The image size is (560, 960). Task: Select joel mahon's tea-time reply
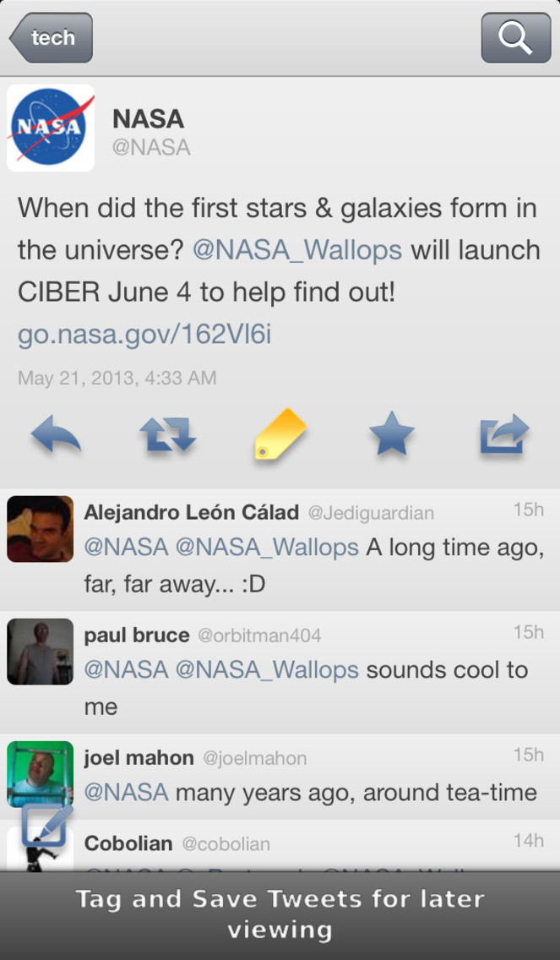[280, 777]
